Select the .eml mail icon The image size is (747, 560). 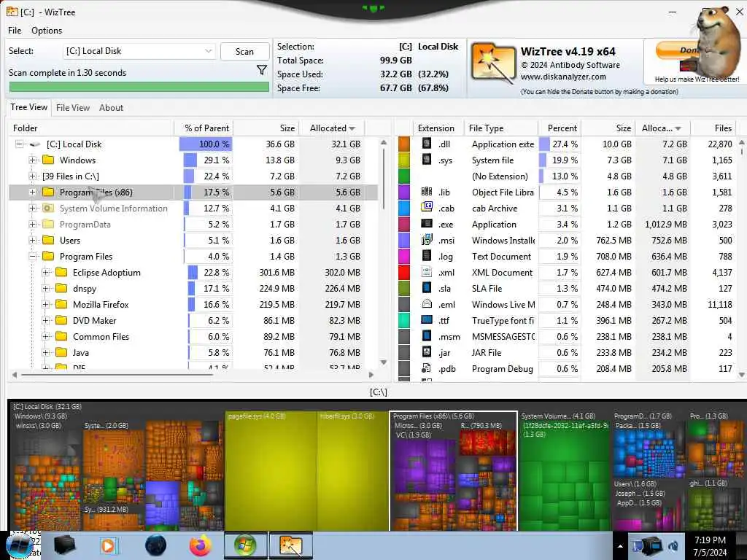tap(427, 304)
